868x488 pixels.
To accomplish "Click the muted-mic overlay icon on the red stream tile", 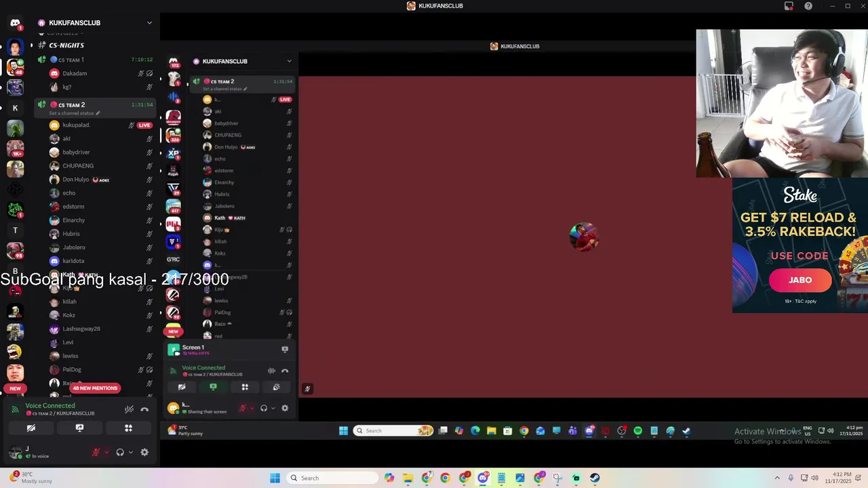I will tap(307, 389).
